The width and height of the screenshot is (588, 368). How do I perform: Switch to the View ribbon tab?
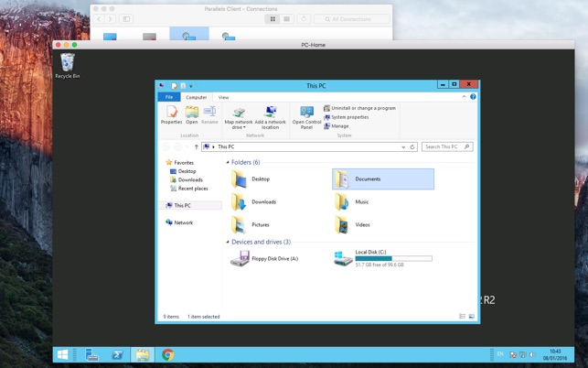tap(223, 97)
